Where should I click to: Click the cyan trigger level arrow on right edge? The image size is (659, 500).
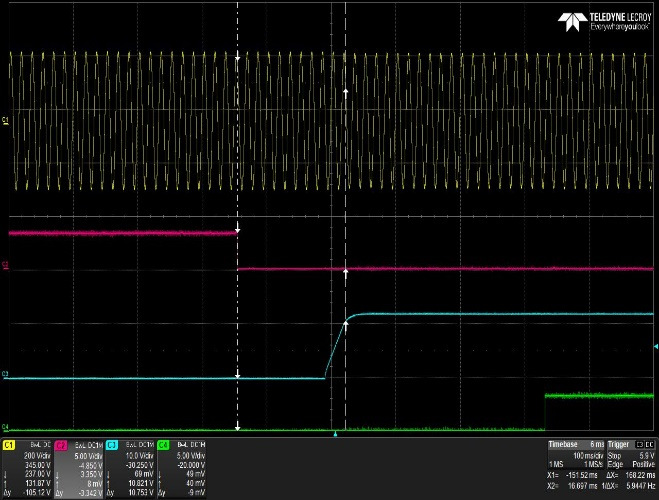click(654, 347)
